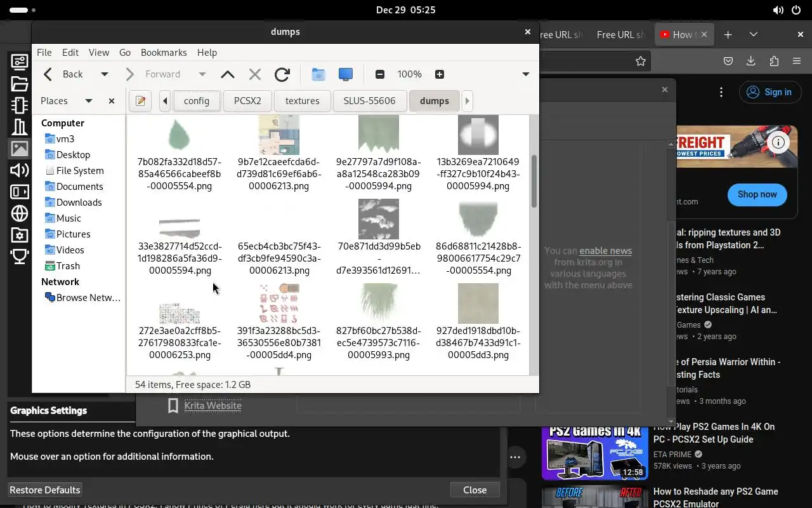The image size is (812, 508).
Task: Click Shop now ad button
Action: [x=757, y=194]
